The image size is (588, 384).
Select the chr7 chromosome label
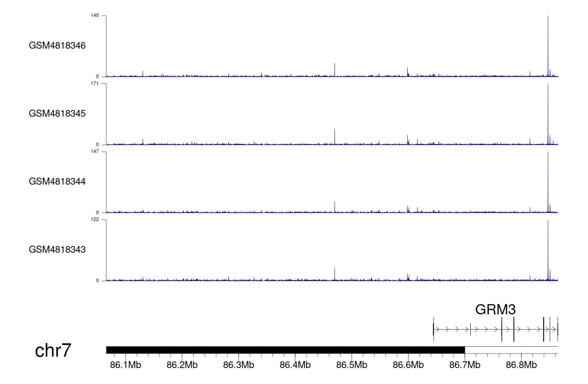(53, 350)
